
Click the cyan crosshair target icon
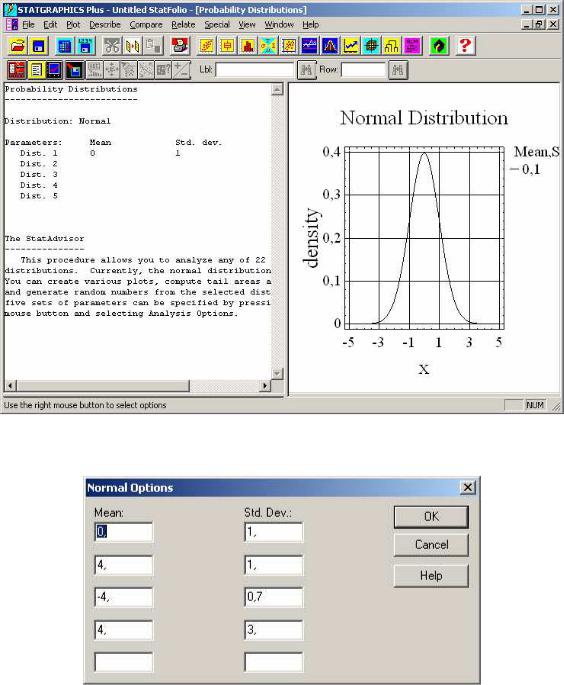pyautogui.click(x=371, y=46)
